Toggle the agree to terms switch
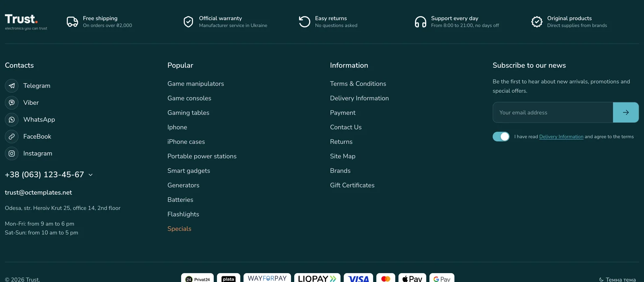Screen dimensions: 644x282 click(501, 137)
